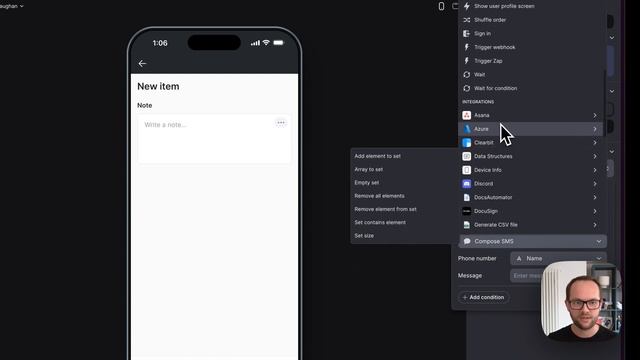640x360 pixels.
Task: Select Set size option
Action: tap(364, 236)
